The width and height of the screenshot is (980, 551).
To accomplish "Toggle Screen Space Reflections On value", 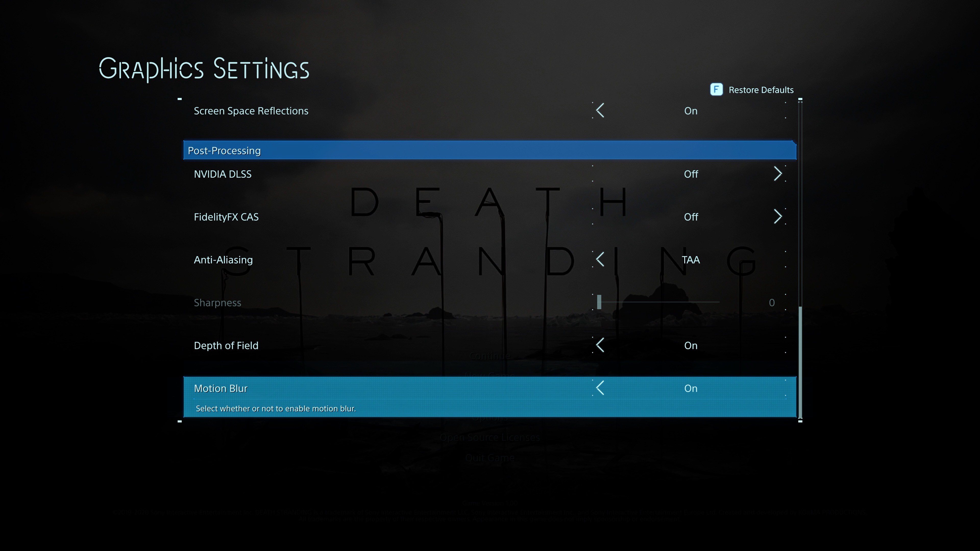I will pyautogui.click(x=691, y=111).
